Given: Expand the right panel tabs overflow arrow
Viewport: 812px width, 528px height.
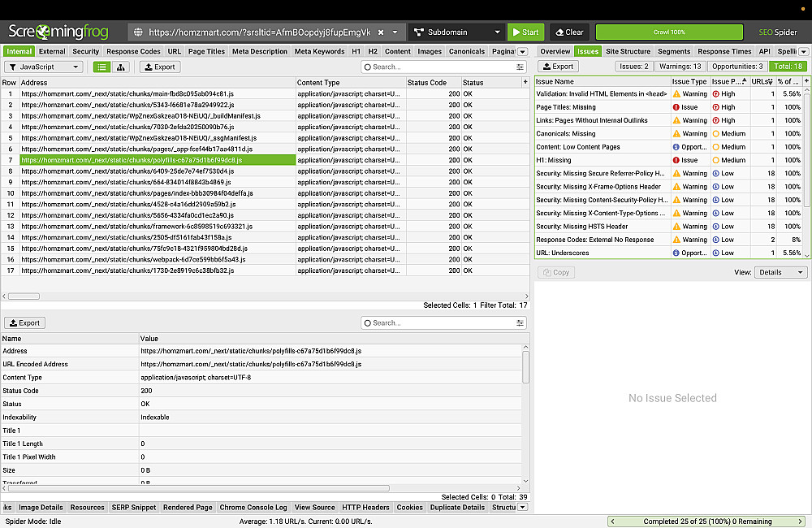Looking at the screenshot, I should 803,52.
